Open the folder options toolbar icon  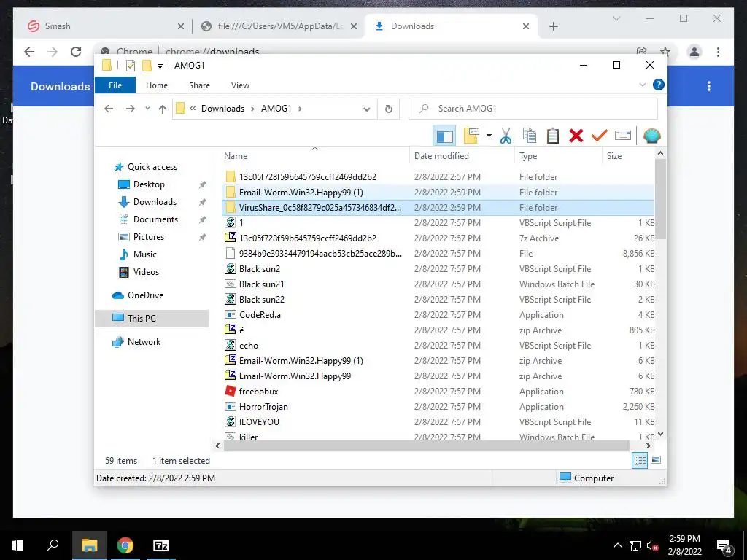pyautogui.click(x=471, y=136)
